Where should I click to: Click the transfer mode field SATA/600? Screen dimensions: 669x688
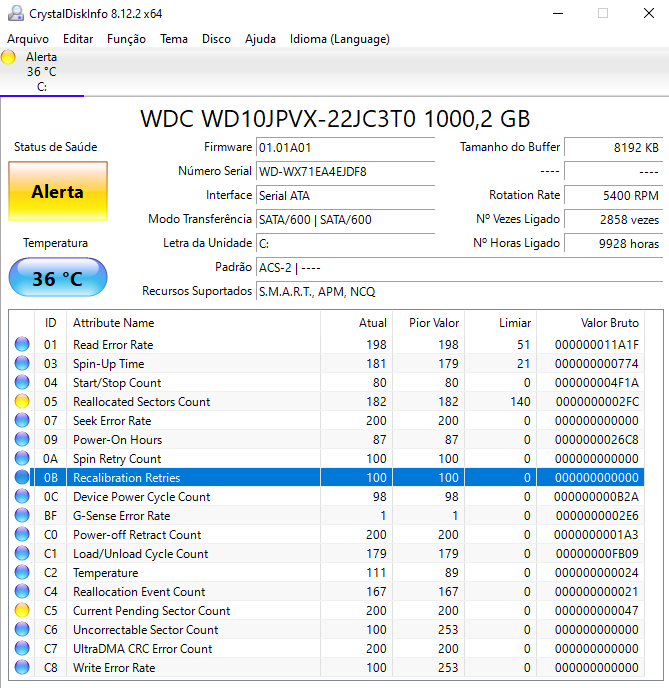tap(345, 219)
